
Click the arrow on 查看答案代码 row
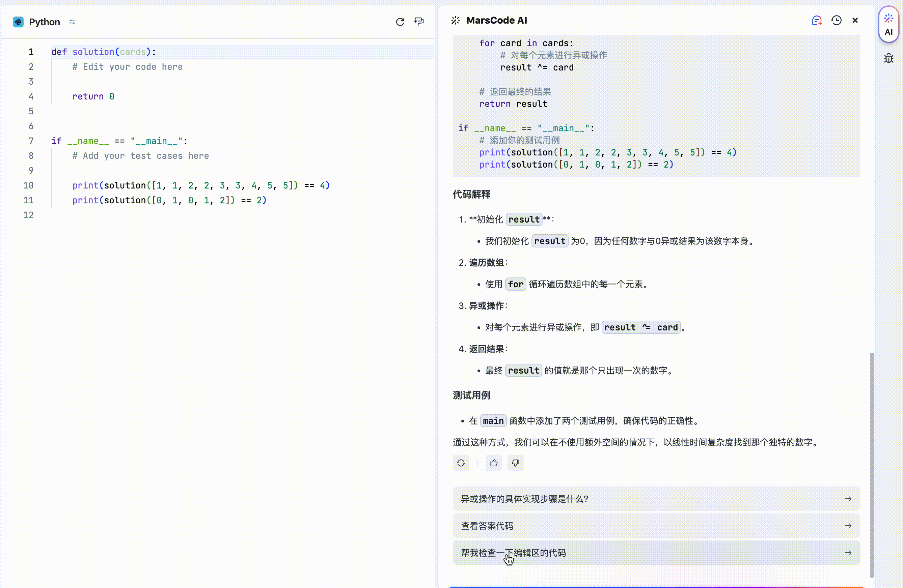tap(848, 526)
